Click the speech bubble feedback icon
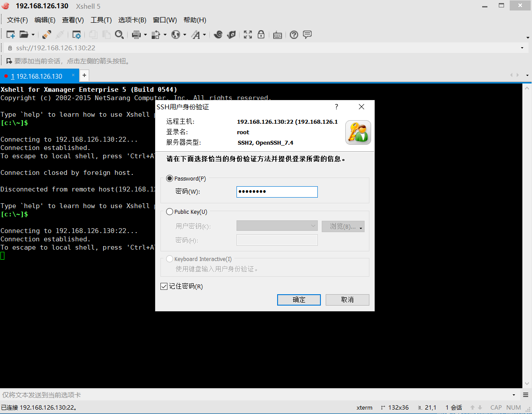Screen dimensions: 532x414 [307, 35]
